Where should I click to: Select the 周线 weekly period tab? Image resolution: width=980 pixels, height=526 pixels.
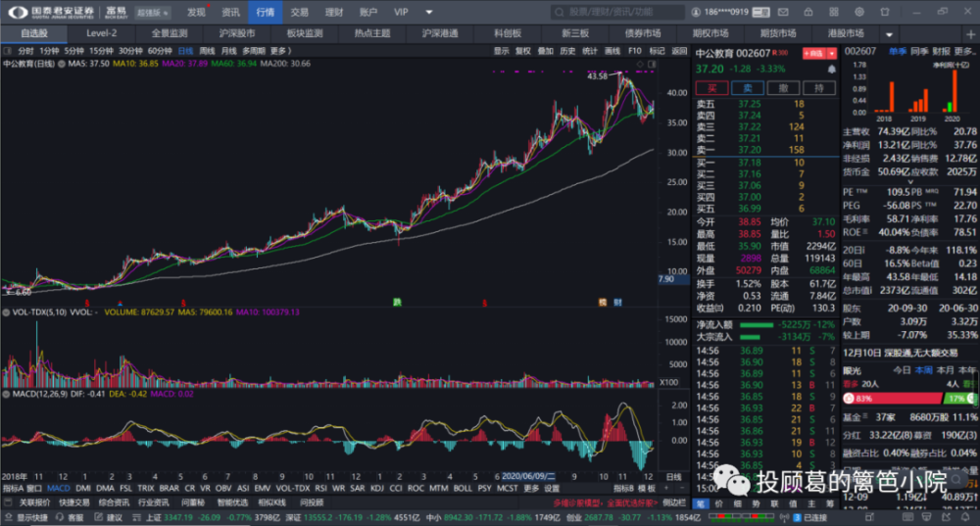coord(207,51)
